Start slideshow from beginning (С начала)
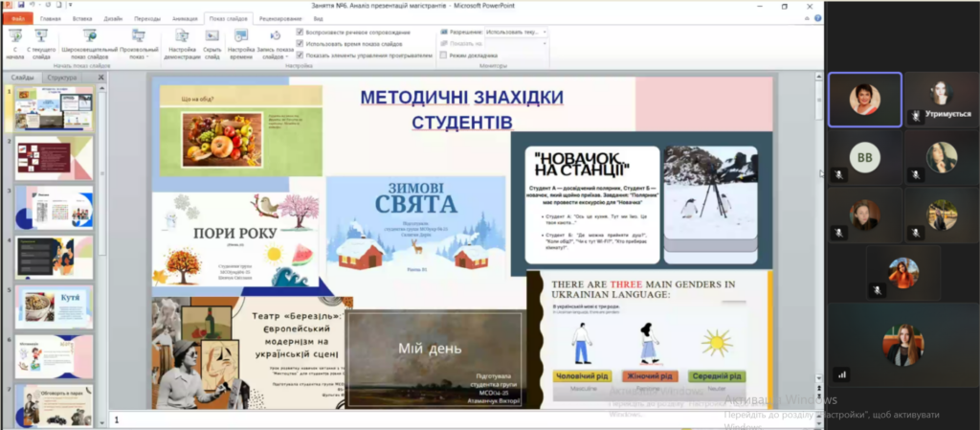The height and width of the screenshot is (430, 980). (x=15, y=44)
